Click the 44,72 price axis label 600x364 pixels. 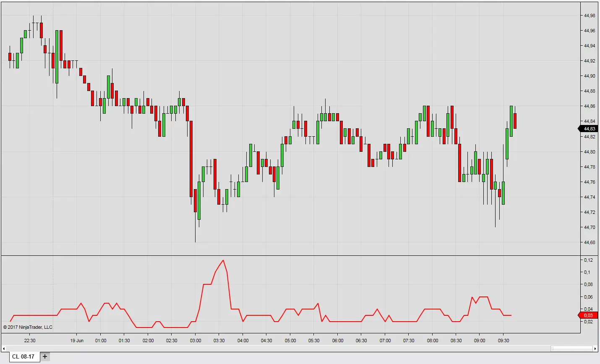click(x=590, y=212)
